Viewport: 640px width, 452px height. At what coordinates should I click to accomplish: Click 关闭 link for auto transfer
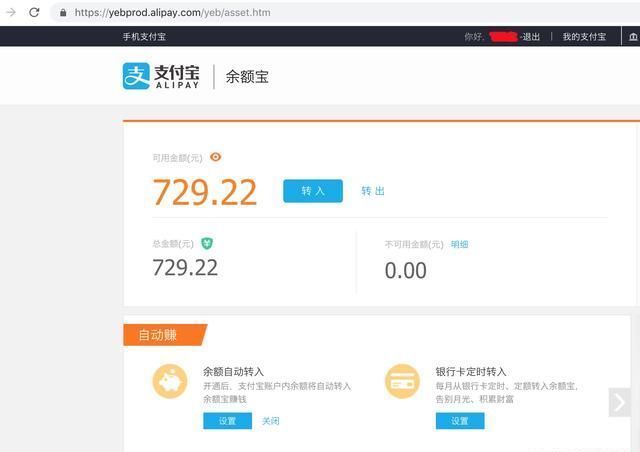270,421
